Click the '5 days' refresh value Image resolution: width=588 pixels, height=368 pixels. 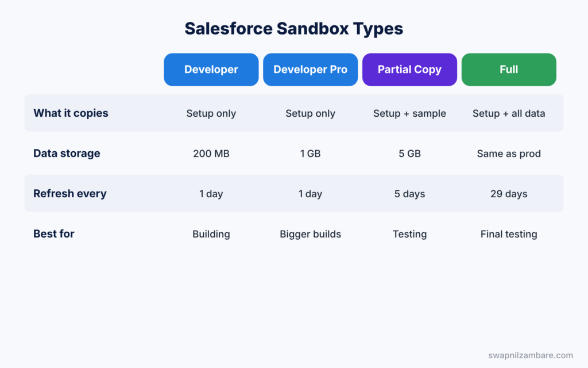(x=409, y=194)
